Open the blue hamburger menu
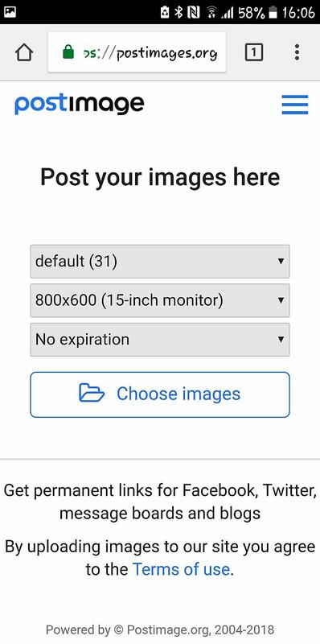The height and width of the screenshot is (644, 320). click(x=294, y=105)
